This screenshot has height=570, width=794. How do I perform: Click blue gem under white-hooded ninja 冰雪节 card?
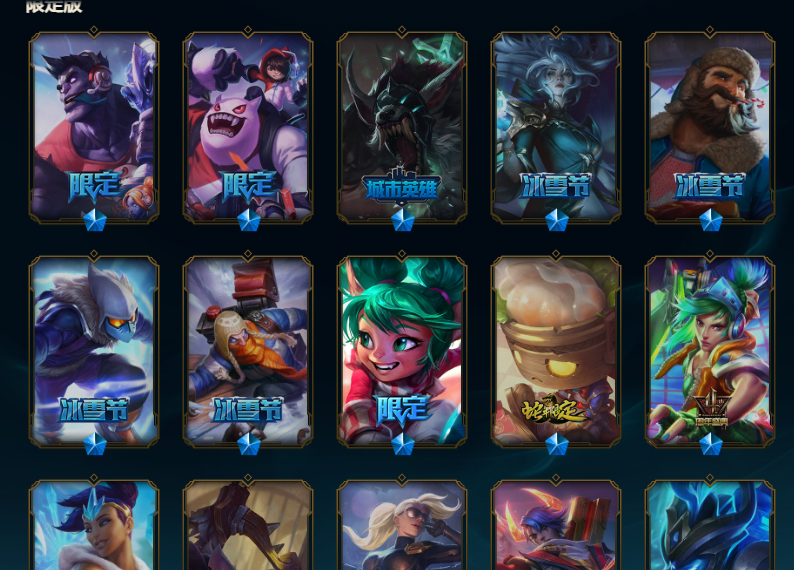pyautogui.click(x=94, y=443)
